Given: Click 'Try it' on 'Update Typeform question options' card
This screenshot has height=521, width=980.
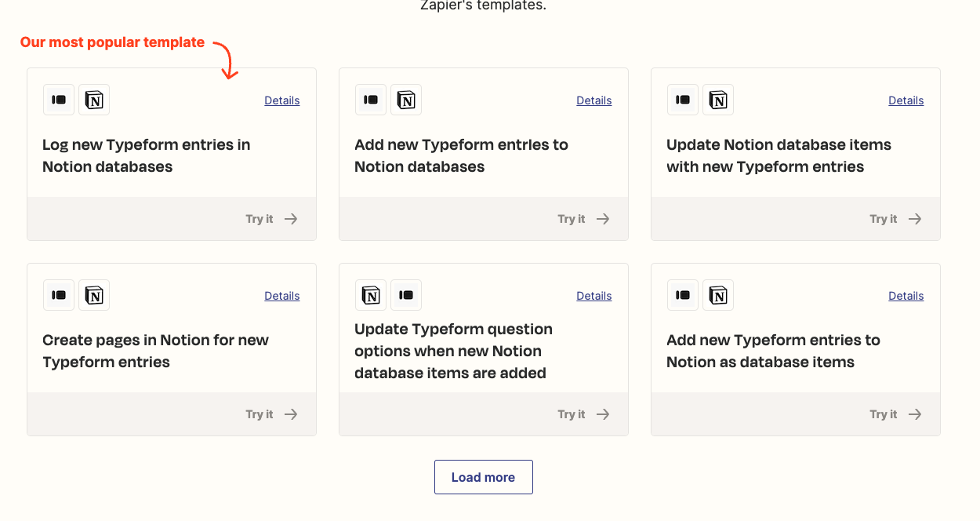Looking at the screenshot, I should [x=572, y=414].
